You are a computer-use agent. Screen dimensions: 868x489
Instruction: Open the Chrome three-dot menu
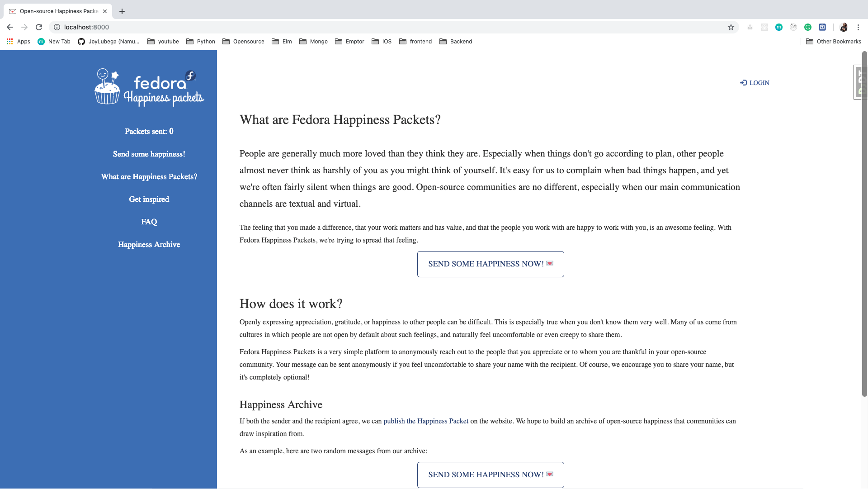coord(858,27)
